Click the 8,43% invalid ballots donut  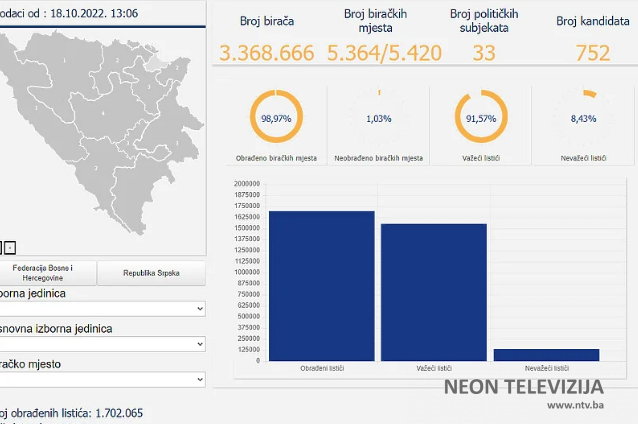tap(581, 119)
